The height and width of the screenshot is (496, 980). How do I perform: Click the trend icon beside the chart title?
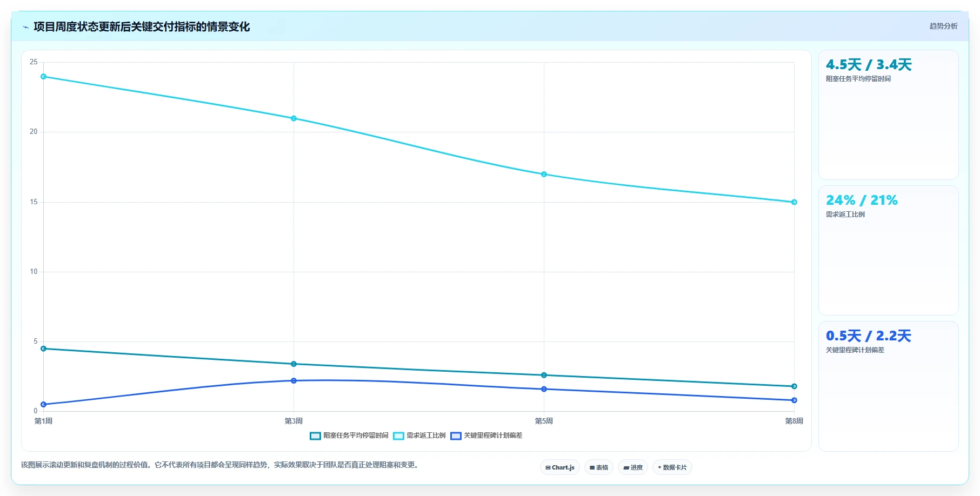pos(25,27)
